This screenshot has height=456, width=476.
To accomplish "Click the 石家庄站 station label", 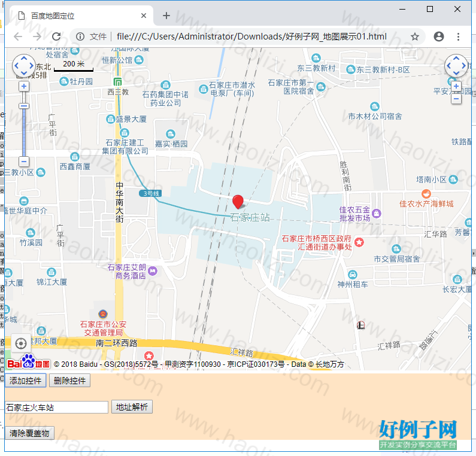I will pos(250,217).
